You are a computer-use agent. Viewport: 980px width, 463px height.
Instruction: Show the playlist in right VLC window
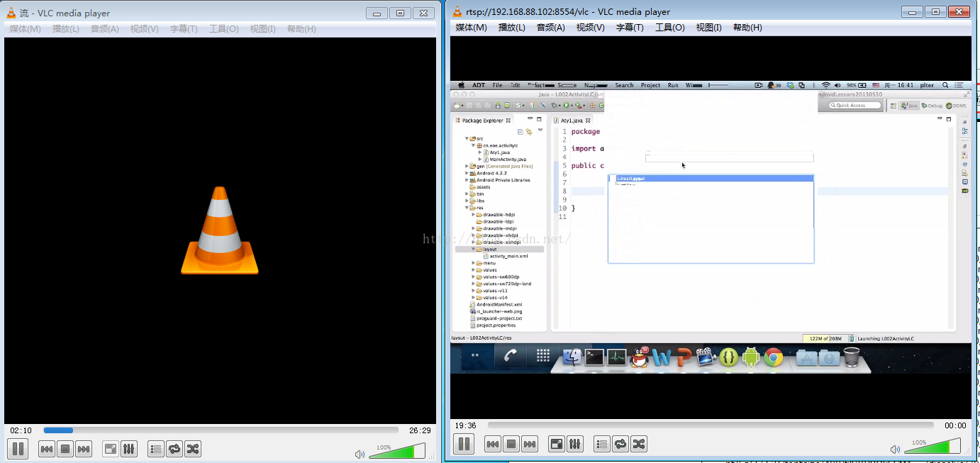click(602, 444)
